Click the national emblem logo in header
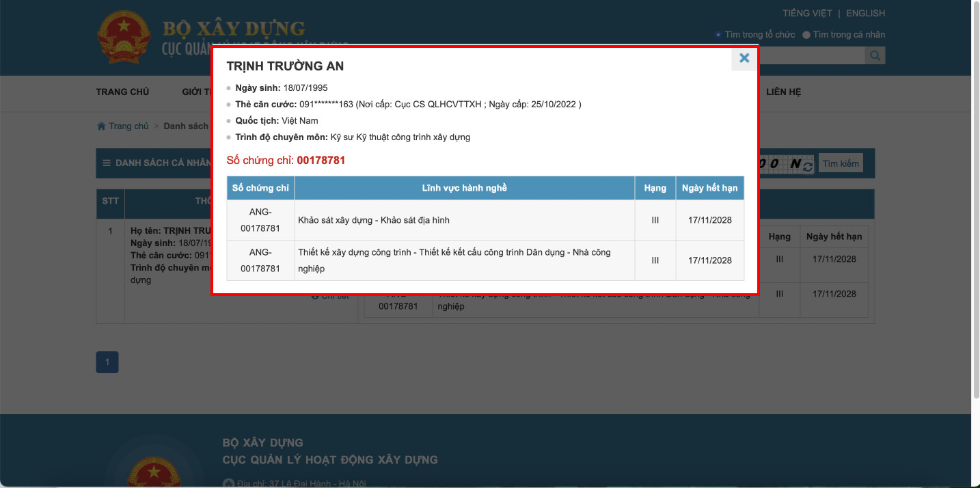Screen dimensions: 980x488 click(x=124, y=38)
